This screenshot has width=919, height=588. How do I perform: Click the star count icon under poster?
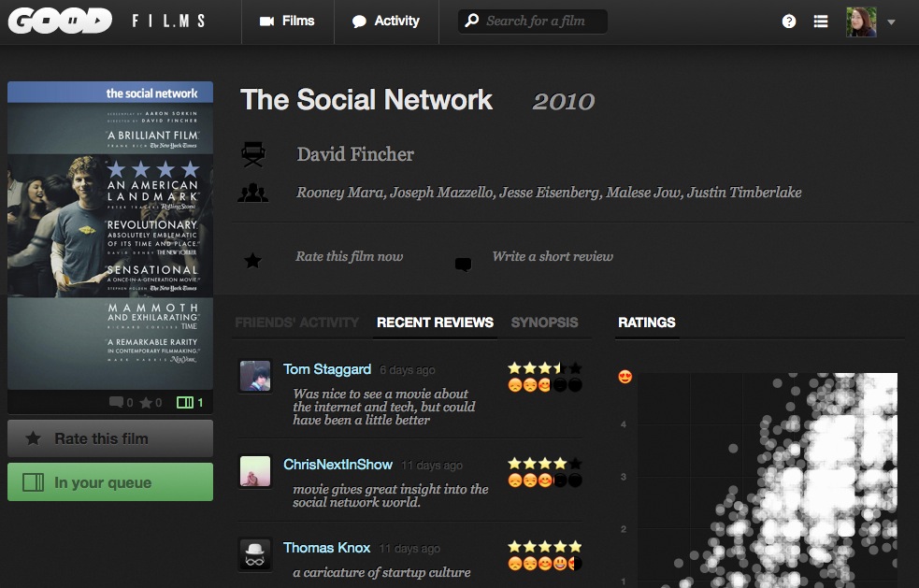point(146,403)
